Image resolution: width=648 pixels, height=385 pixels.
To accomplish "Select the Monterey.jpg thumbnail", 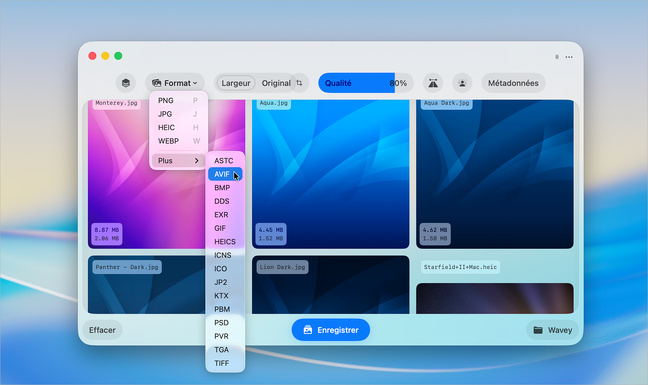I will pos(166,174).
